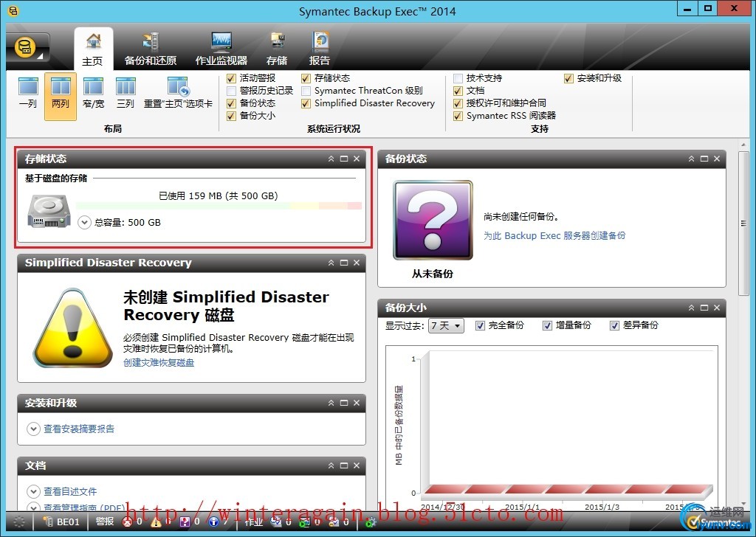The width and height of the screenshot is (756, 537).
Task: Click the gear with green arrow status bar icon
Action: click(371, 522)
